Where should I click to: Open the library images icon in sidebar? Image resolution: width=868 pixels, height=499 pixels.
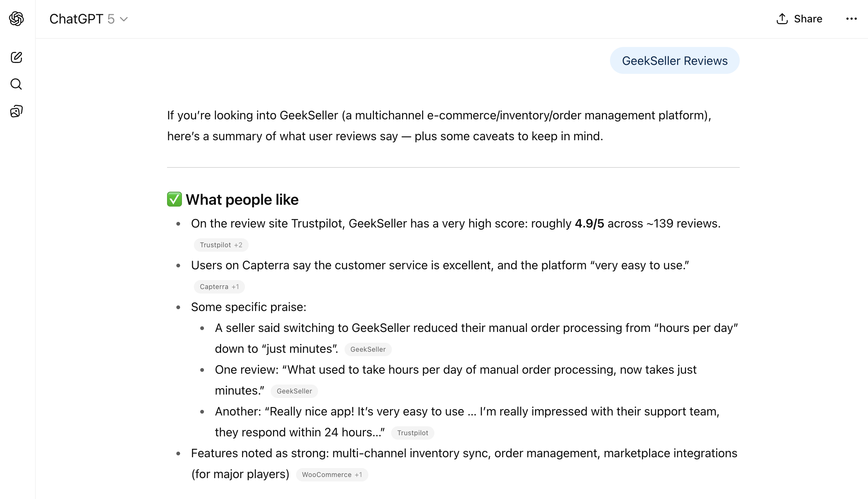[x=16, y=111]
